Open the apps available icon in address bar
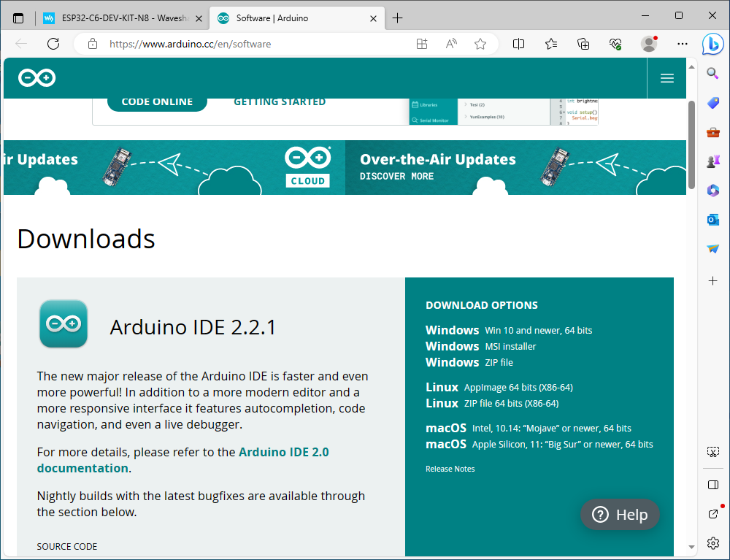730x560 pixels. pos(422,44)
